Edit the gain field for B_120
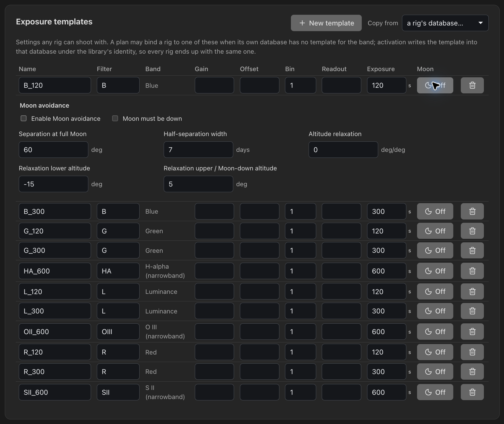The image size is (504, 424). 214,85
